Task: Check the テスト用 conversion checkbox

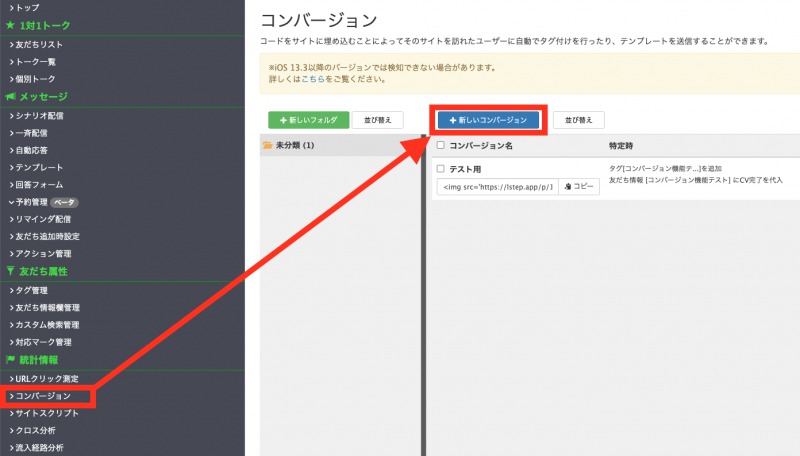Action: 441,169
